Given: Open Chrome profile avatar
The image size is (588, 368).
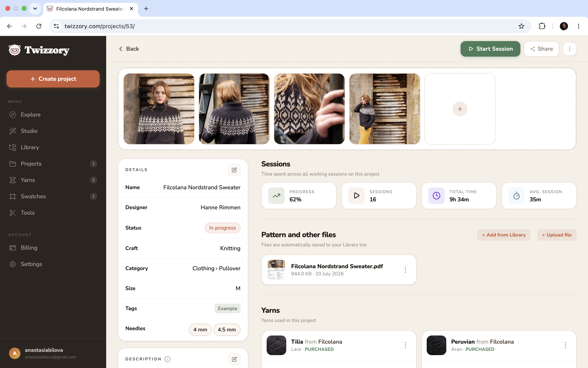Looking at the screenshot, I should pyautogui.click(x=564, y=26).
